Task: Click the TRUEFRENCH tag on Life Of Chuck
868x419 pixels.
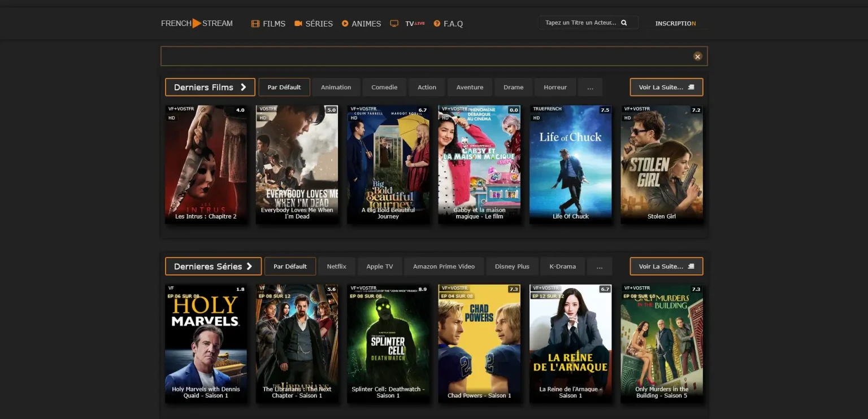Action: click(547, 109)
